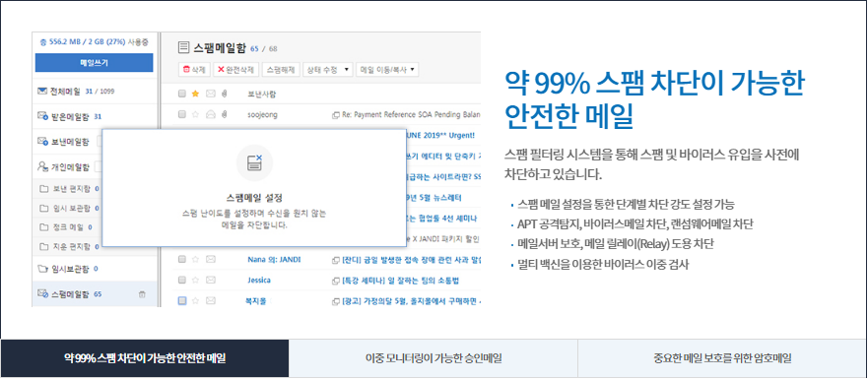Open the Re: Payment Reference SOA mail

410,114
